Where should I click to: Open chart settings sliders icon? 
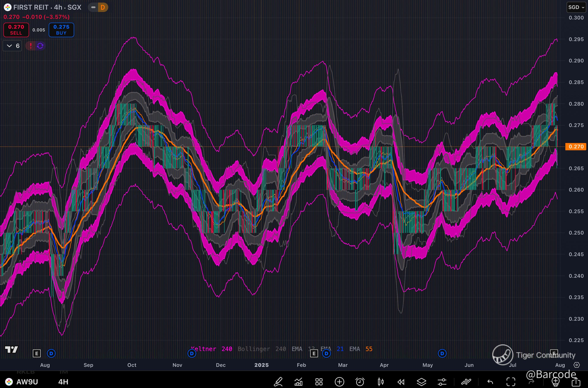click(x=442, y=382)
